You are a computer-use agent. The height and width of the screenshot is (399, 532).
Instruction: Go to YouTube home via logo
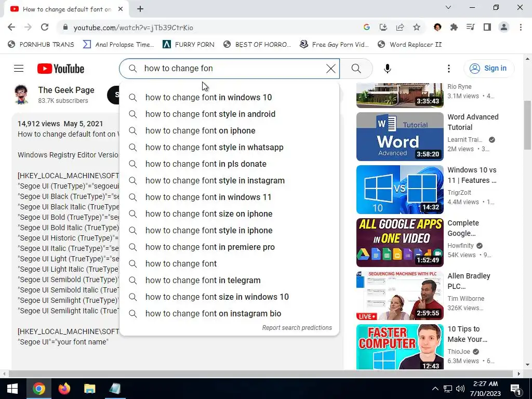point(61,69)
